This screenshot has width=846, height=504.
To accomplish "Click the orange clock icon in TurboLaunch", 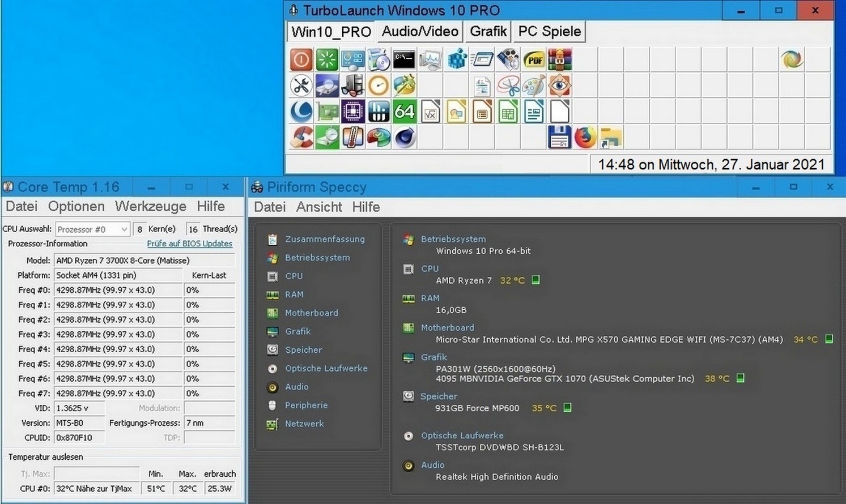I will pos(379,86).
